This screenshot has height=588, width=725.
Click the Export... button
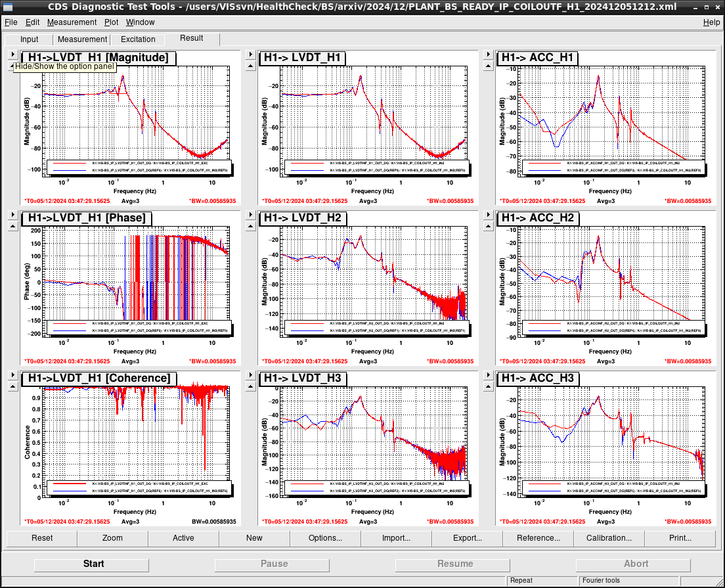[x=467, y=538]
